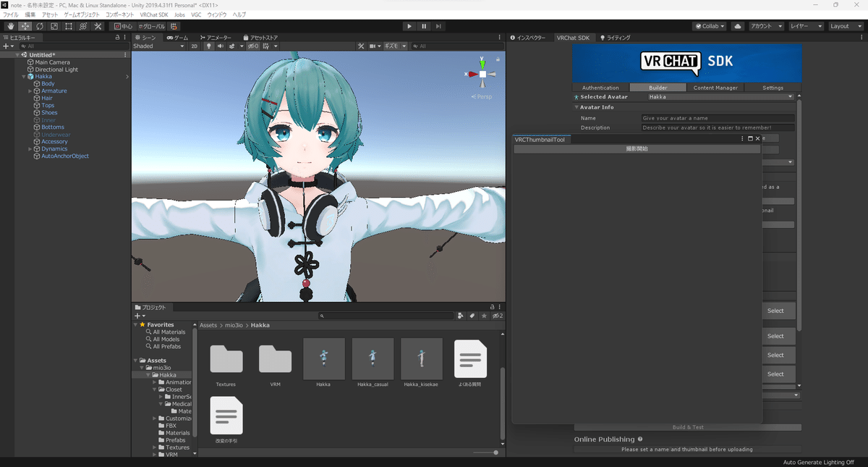The image size is (868, 467).
Task: Toggle scene lighting bulb icon
Action: 209,46
